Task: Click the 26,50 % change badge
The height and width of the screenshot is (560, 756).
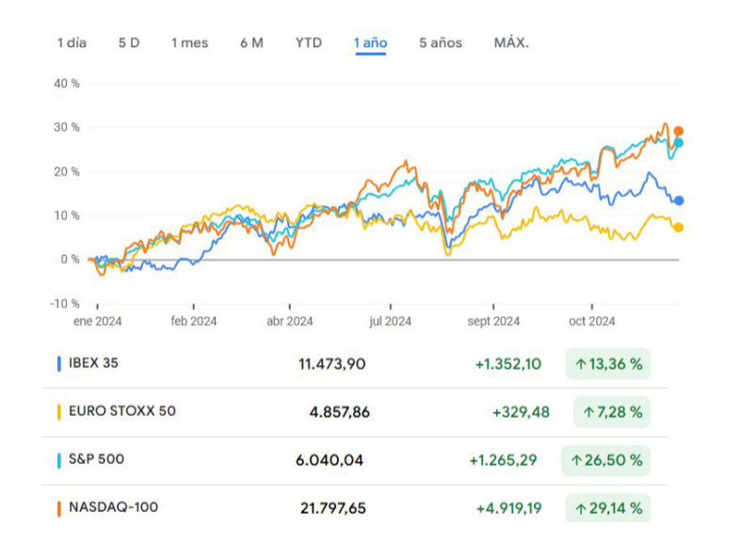Action: (607, 460)
